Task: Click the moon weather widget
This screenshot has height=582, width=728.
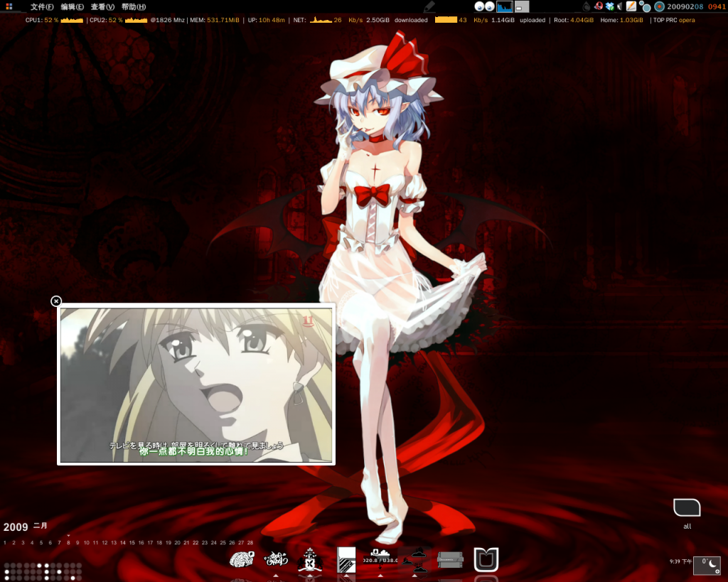Action: 707,566
